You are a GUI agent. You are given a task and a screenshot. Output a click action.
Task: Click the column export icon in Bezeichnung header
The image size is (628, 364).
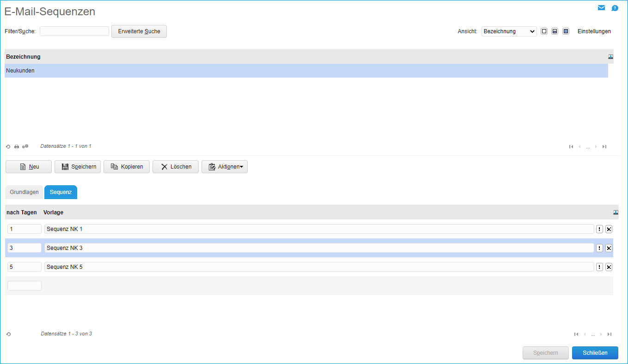click(x=610, y=57)
